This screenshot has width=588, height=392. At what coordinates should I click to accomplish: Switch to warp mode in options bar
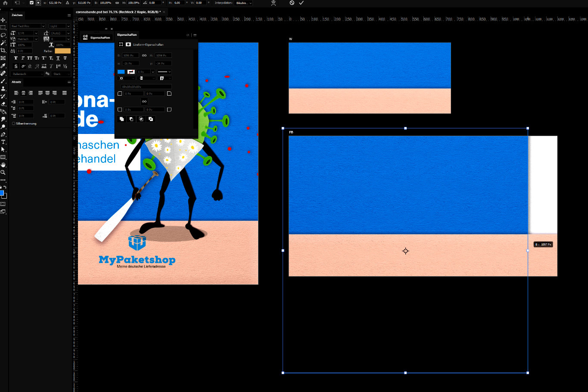(x=274, y=3)
